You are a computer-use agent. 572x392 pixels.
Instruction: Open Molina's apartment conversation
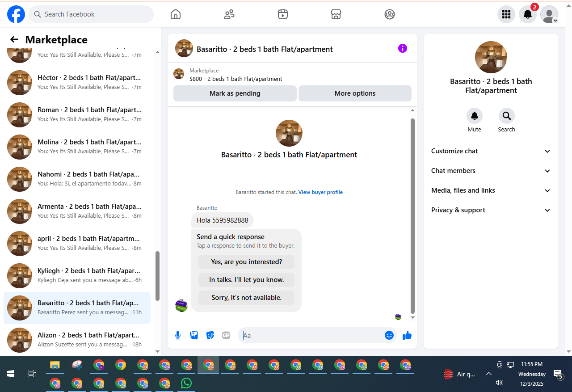click(77, 147)
